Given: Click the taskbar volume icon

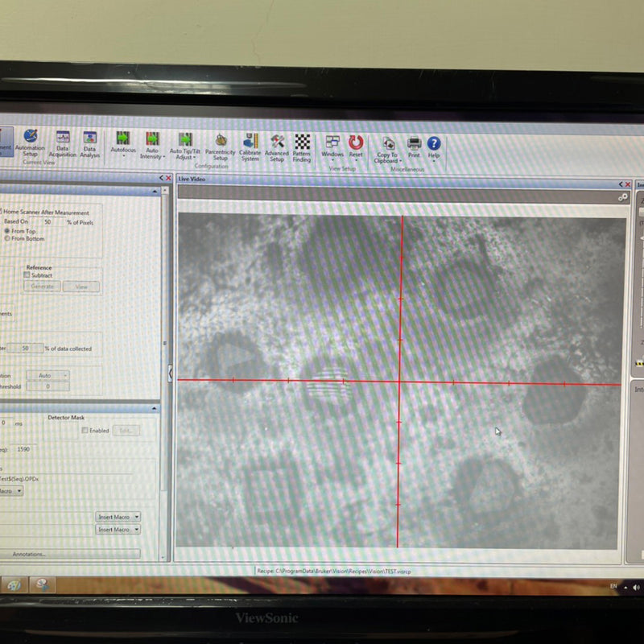Looking at the screenshot, I should [x=636, y=588].
